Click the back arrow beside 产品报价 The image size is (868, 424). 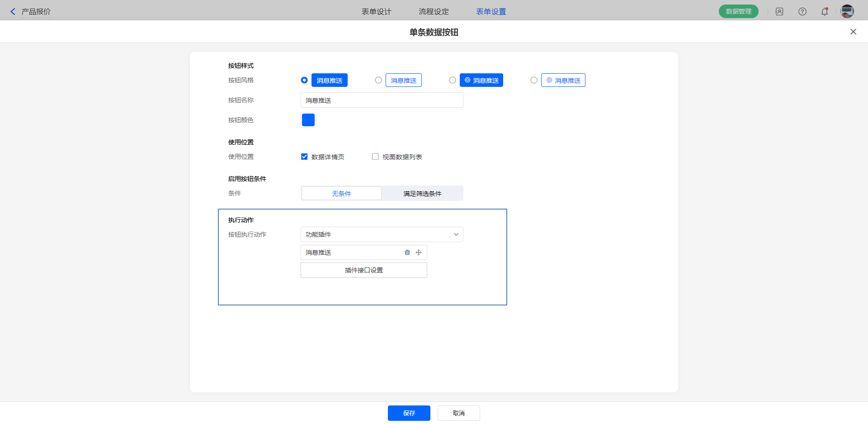click(x=13, y=12)
